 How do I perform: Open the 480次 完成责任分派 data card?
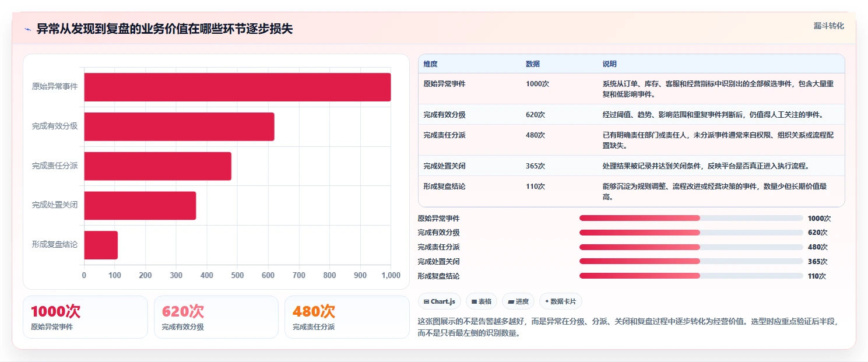(347, 317)
